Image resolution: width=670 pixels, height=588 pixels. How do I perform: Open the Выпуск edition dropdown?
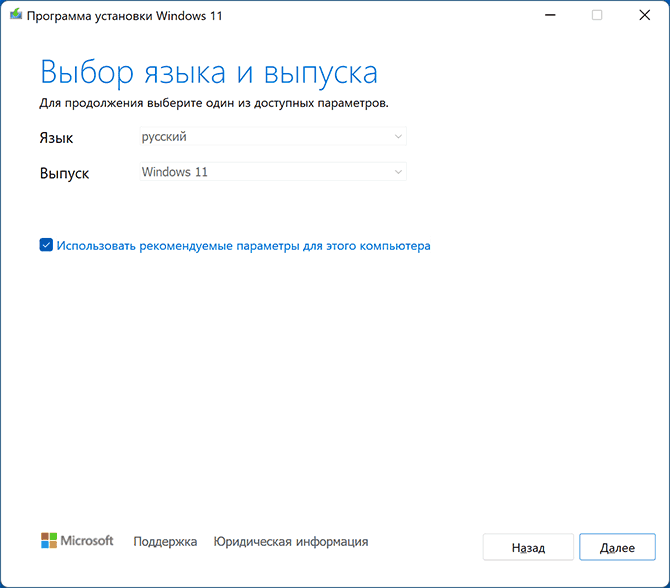273,172
